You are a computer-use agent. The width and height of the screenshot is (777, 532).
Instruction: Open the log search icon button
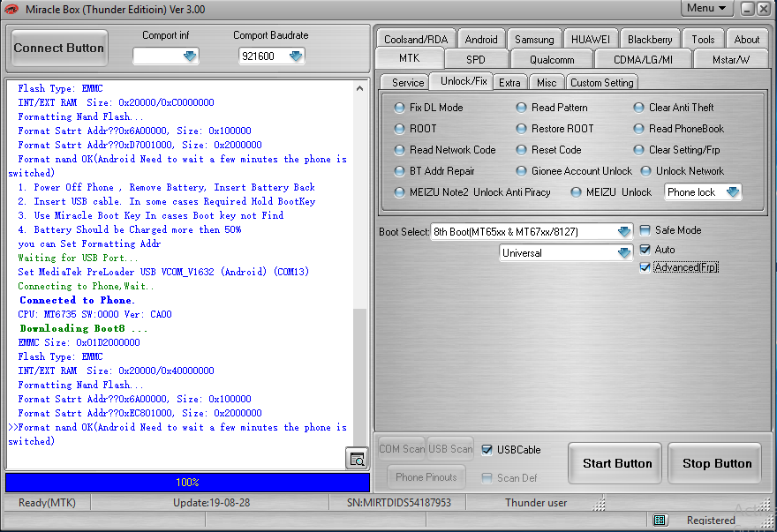coord(357,459)
